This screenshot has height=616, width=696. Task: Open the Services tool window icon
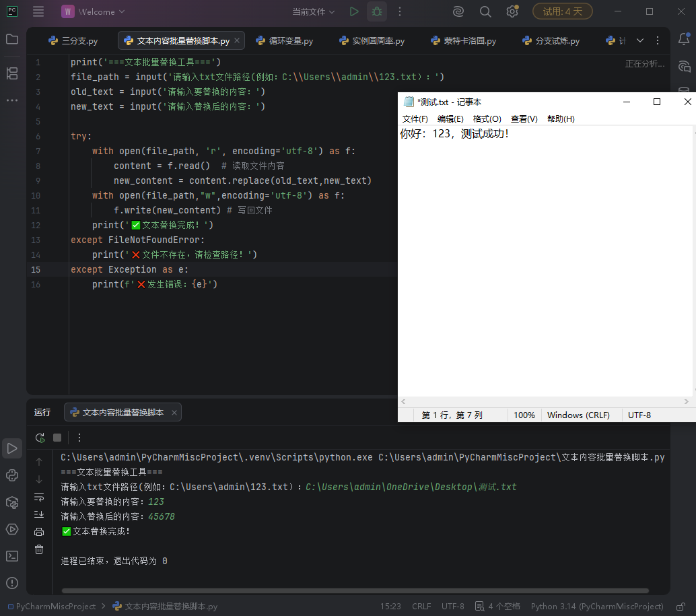12,529
